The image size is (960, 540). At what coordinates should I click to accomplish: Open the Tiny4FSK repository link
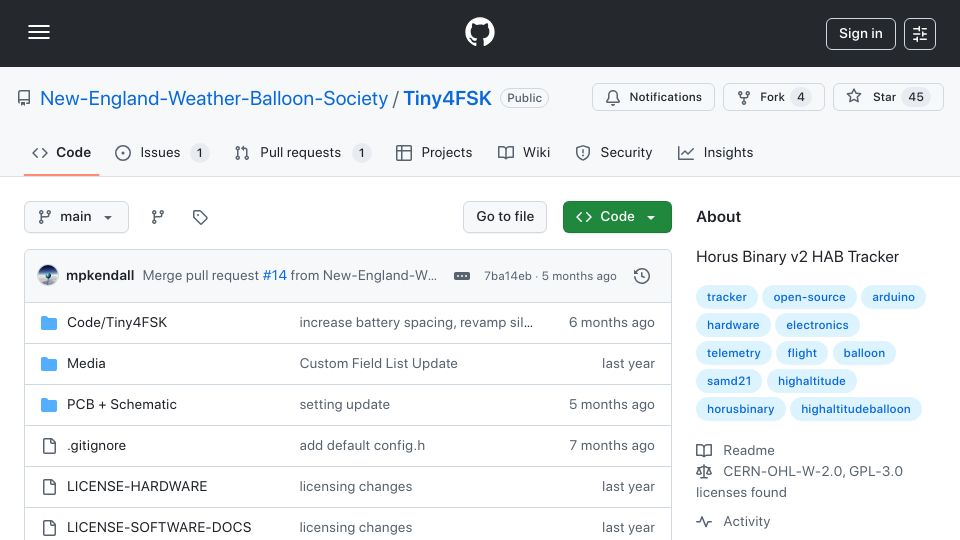click(x=447, y=98)
